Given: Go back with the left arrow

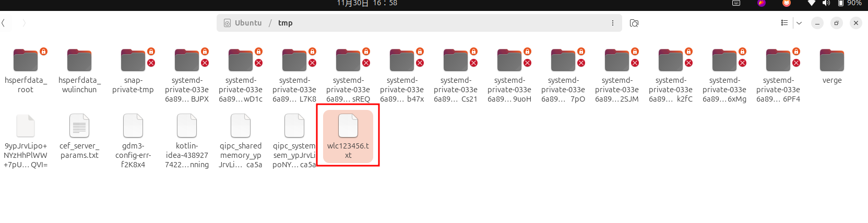Looking at the screenshot, I should (3, 23).
